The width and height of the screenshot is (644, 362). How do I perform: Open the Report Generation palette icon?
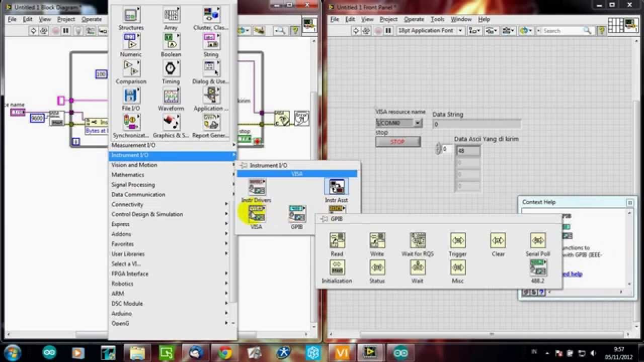tap(211, 122)
